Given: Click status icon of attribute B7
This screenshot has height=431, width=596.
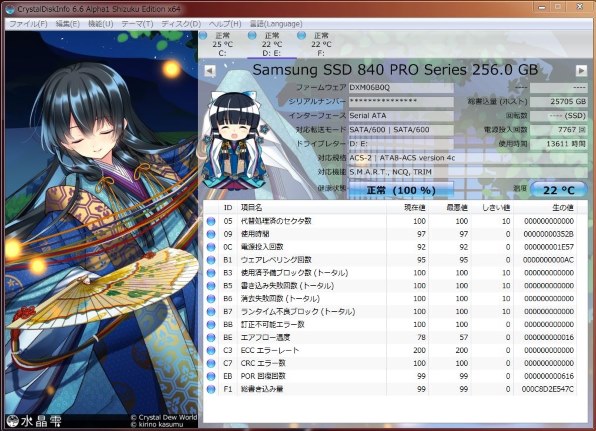Looking at the screenshot, I should (211, 312).
